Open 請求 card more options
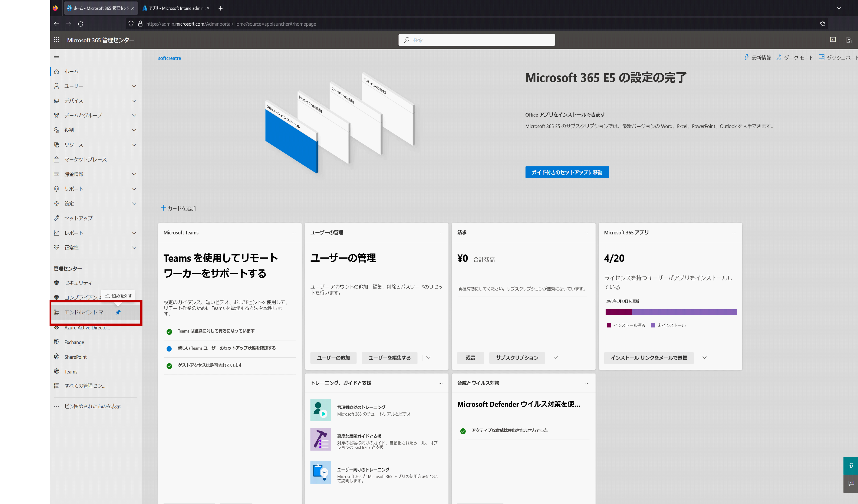 point(587,233)
